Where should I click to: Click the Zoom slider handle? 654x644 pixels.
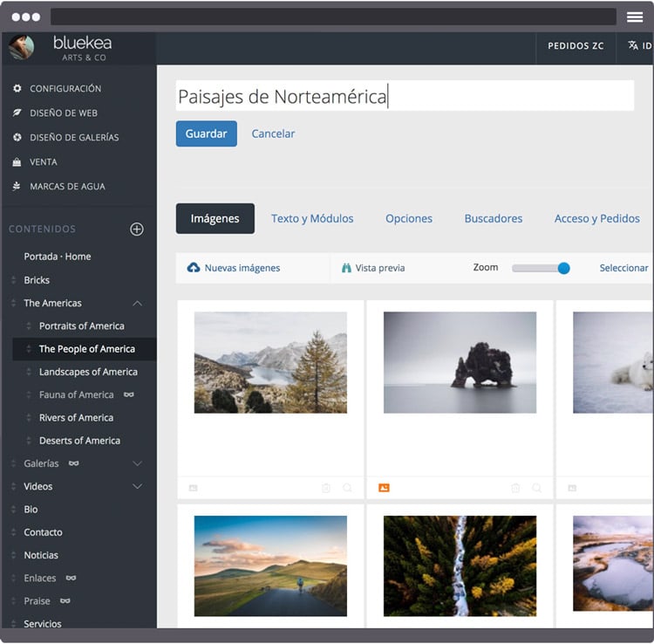(563, 269)
